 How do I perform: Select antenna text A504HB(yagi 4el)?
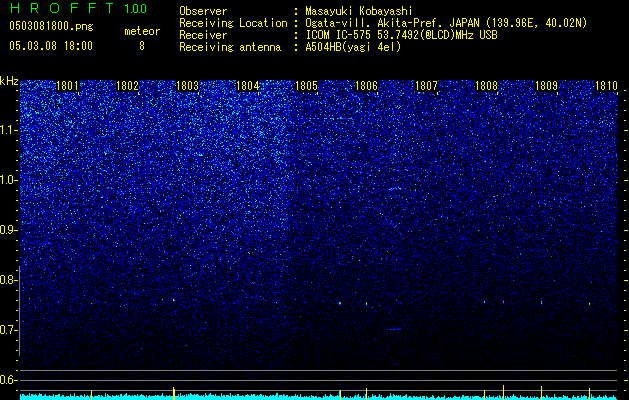point(353,47)
